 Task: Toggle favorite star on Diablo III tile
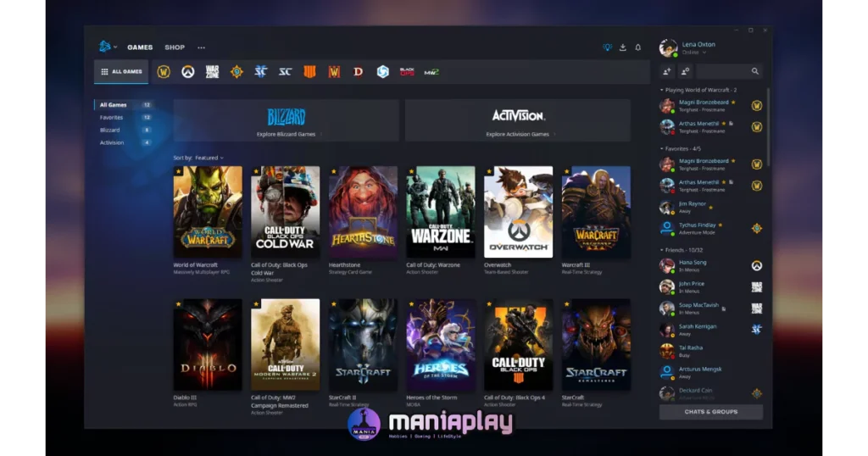tap(178, 303)
